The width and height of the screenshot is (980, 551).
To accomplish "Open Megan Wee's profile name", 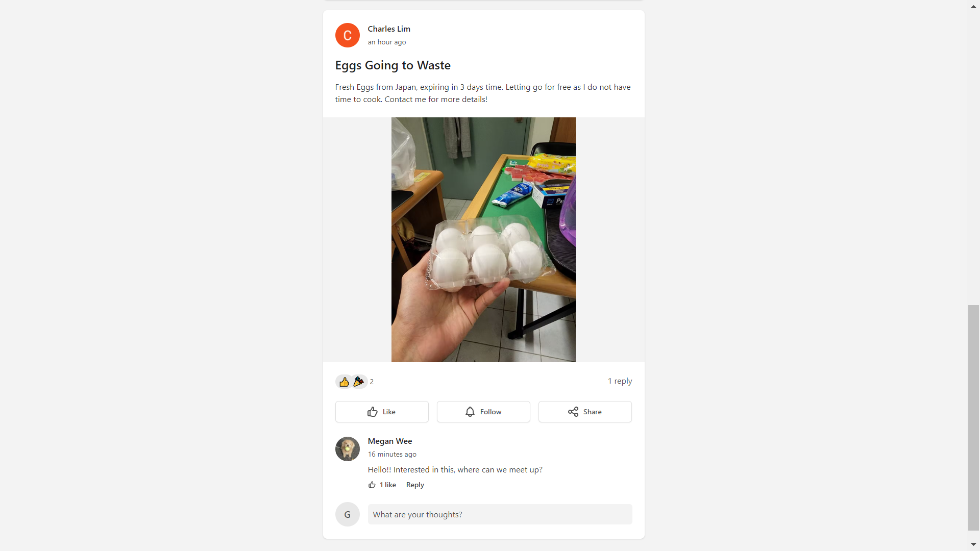I will click(x=390, y=441).
